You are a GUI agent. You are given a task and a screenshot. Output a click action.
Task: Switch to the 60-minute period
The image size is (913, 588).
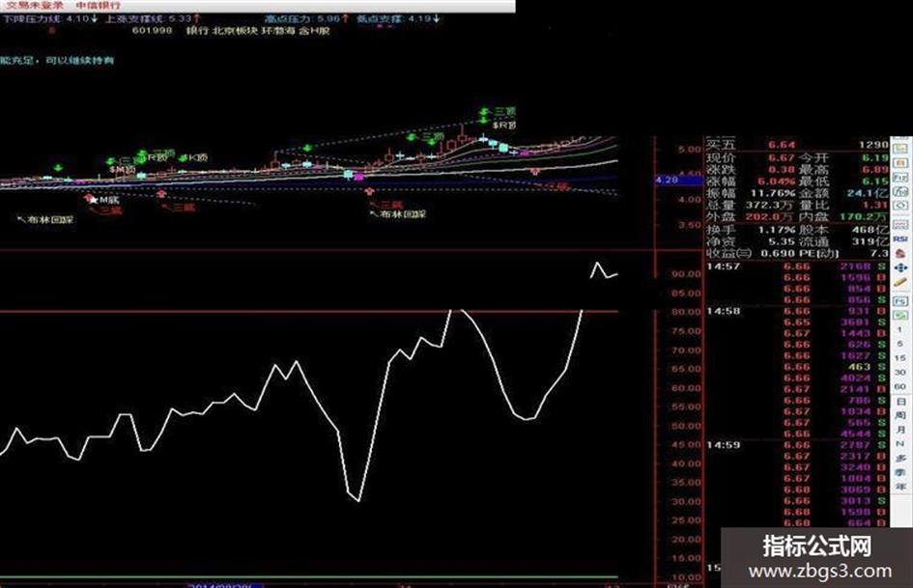coord(899,386)
